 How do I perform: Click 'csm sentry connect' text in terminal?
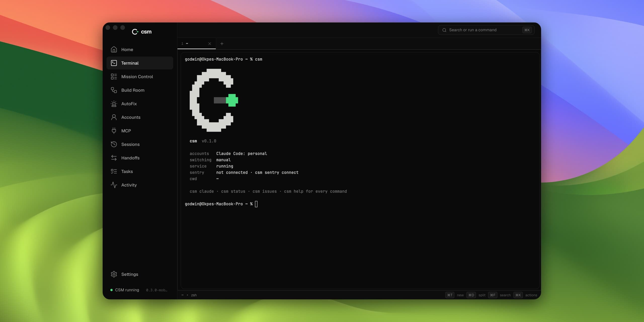click(277, 172)
